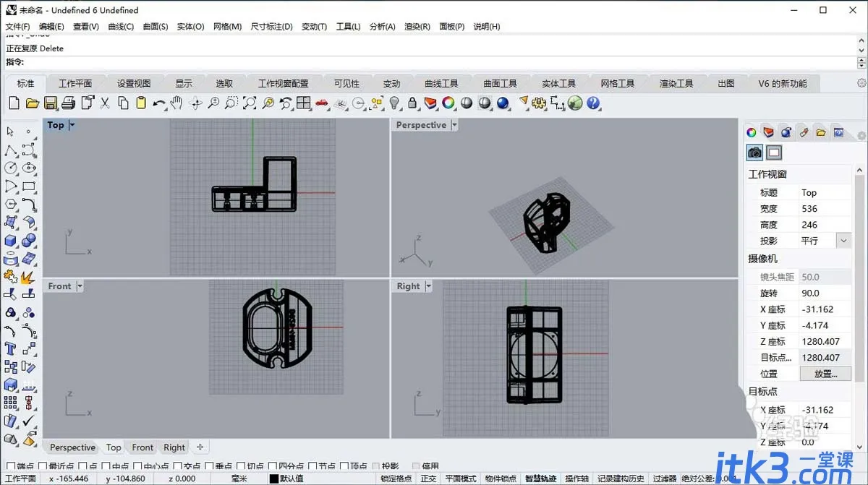868x485 pixels.
Task: Select the Text object tool in sidebar
Action: [x=11, y=348]
